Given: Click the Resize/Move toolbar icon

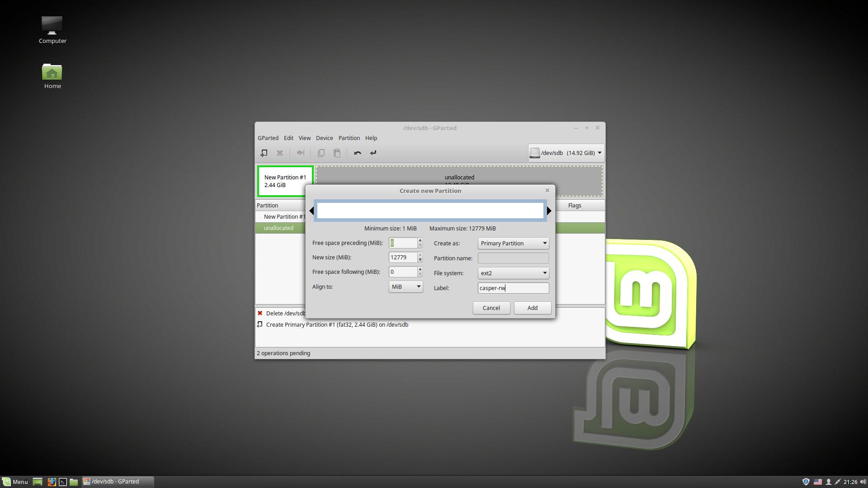Looking at the screenshot, I should point(300,153).
